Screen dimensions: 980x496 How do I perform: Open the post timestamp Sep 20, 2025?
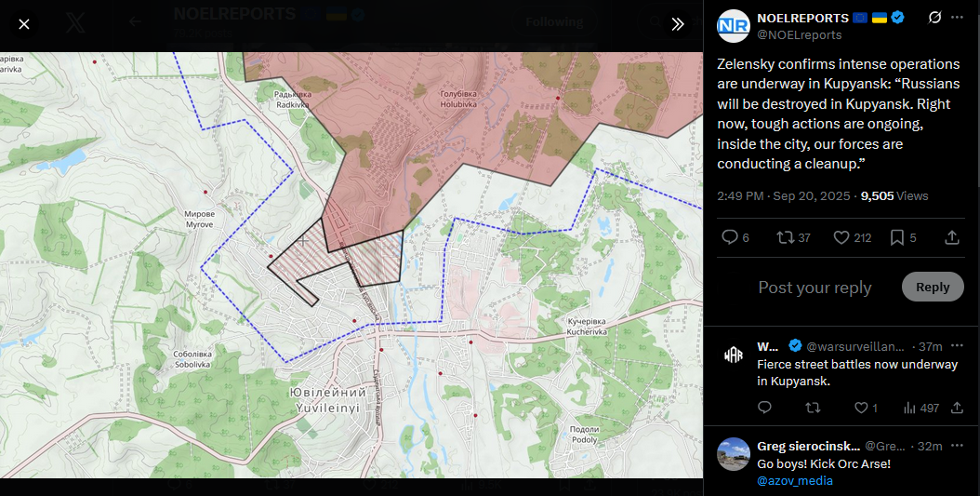(x=783, y=195)
